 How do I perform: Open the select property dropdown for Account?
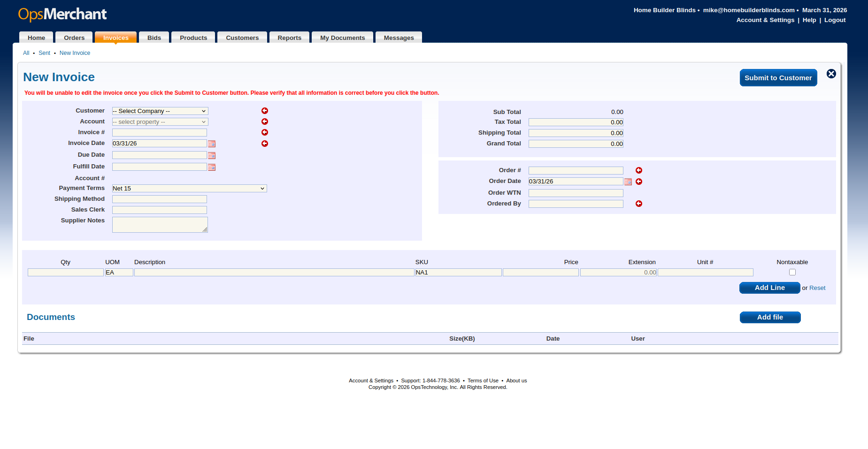pyautogui.click(x=159, y=122)
